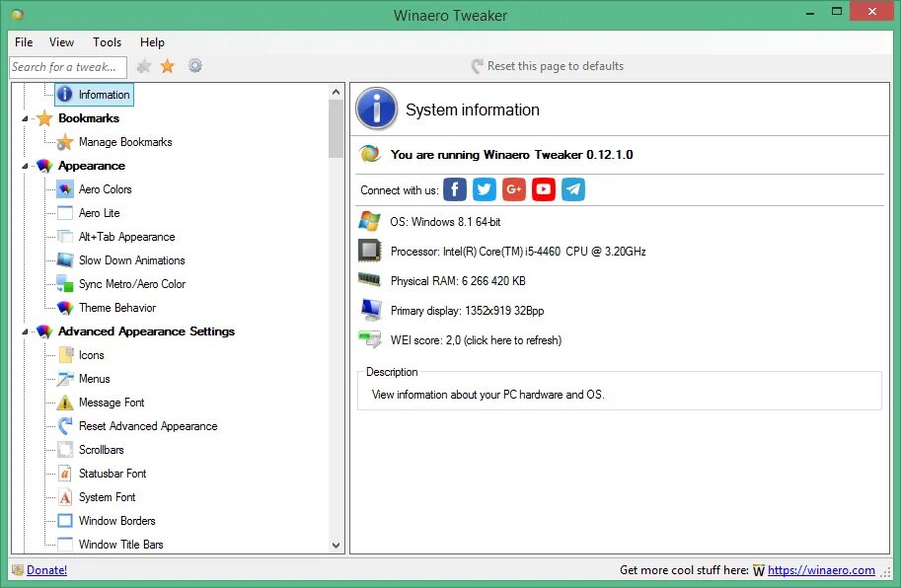
Task: Open the File menu
Action: 24,41
